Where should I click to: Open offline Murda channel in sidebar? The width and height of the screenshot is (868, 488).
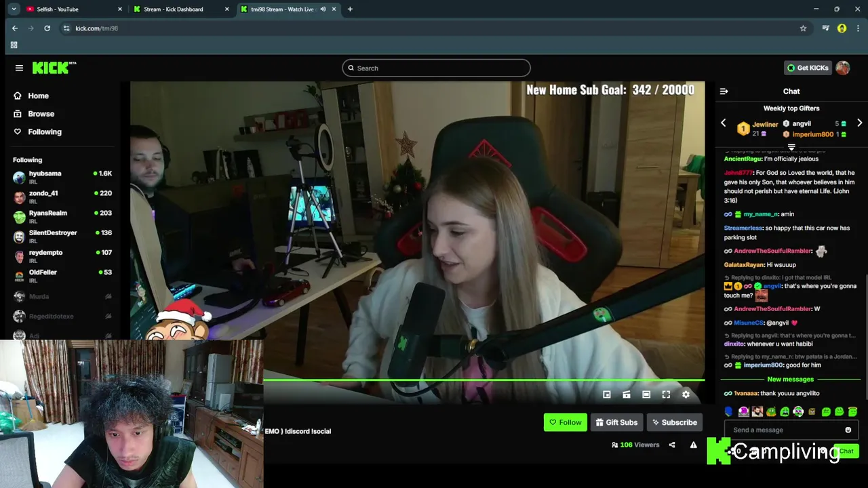(62, 296)
